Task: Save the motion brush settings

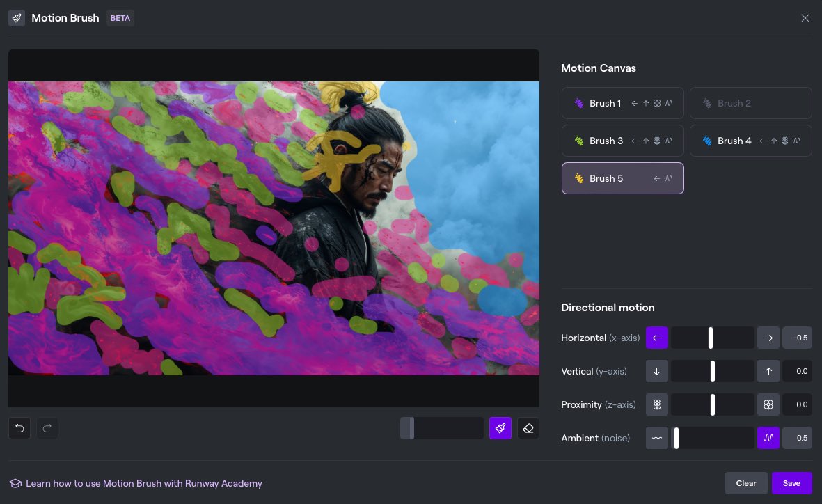Action: point(791,483)
